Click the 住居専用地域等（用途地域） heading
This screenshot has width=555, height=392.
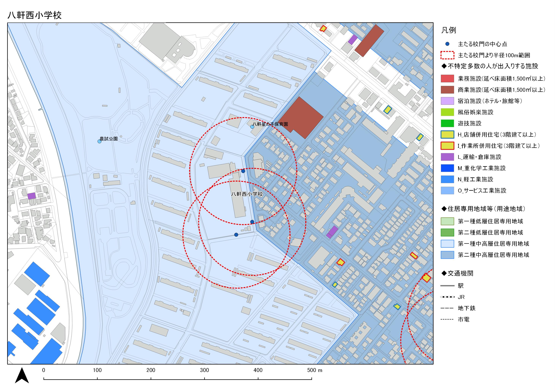(483, 209)
